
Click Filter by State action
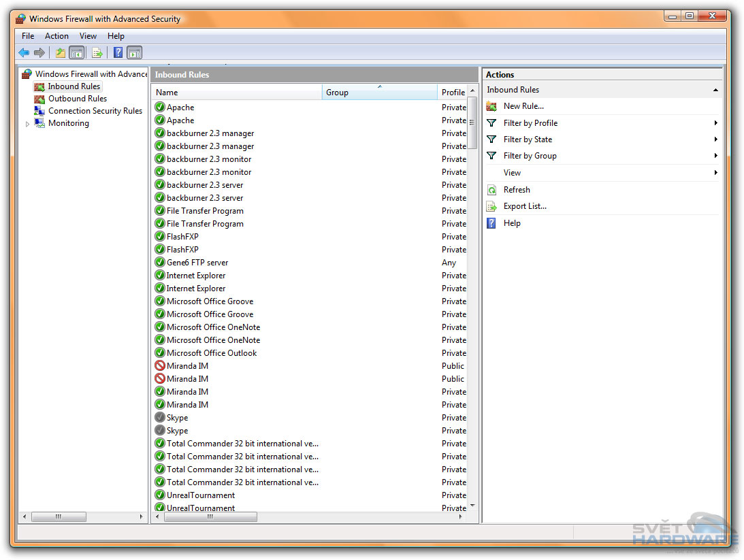point(528,139)
